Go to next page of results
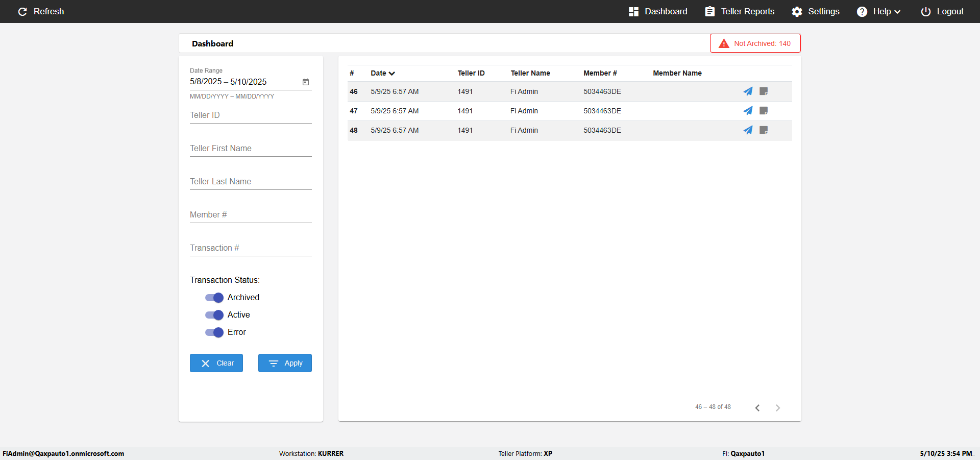Viewport: 980px width, 460px height. tap(778, 407)
